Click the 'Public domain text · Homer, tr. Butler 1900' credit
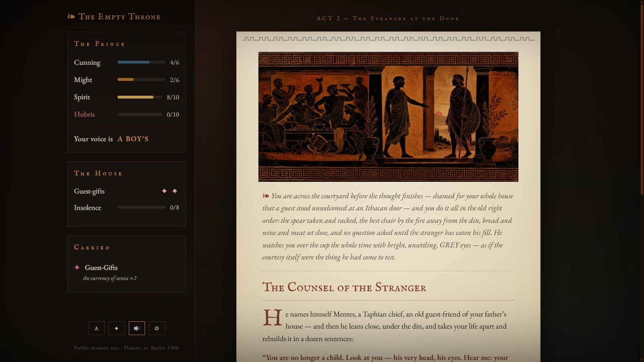The width and height of the screenshot is (644, 362). coord(126,348)
